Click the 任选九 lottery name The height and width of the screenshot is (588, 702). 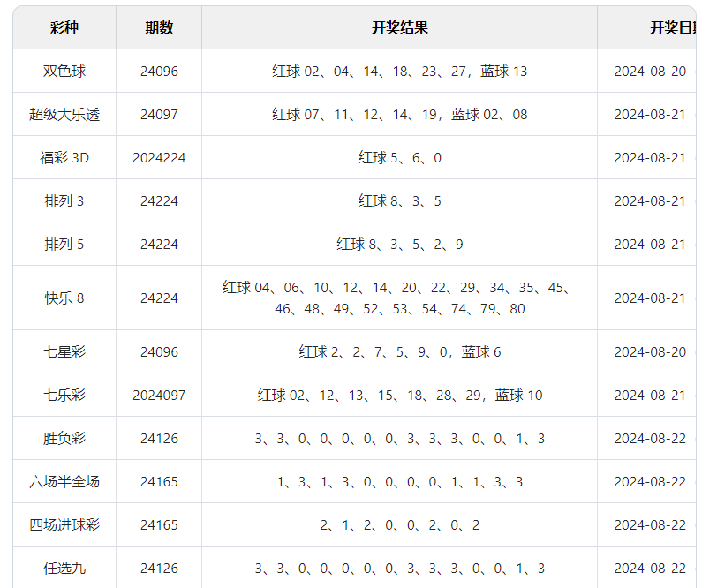pyautogui.click(x=64, y=569)
